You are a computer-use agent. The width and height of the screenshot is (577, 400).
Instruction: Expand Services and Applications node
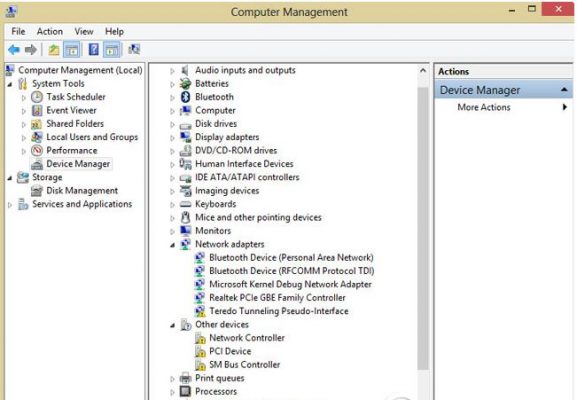coord(10,205)
